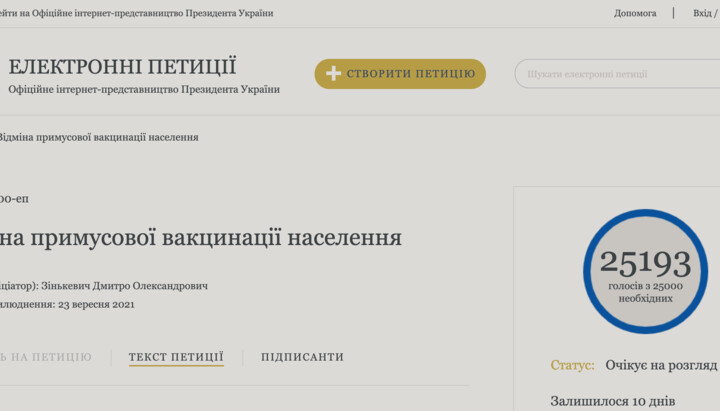720x411 pixels.
Task: Focus the Шукати електронні петиції search field
Action: [615, 74]
